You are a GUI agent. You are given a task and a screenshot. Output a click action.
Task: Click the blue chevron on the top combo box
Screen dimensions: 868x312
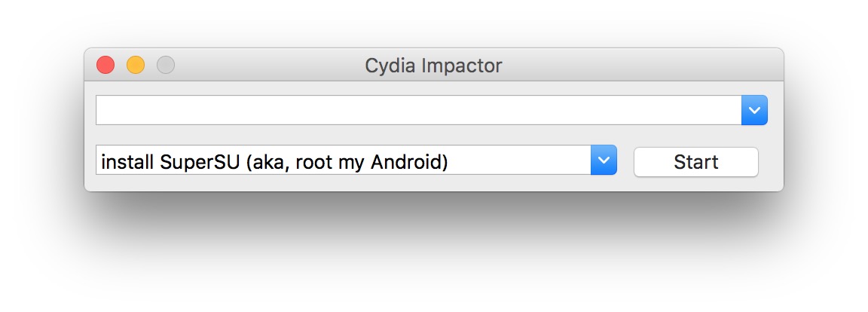[x=754, y=110]
